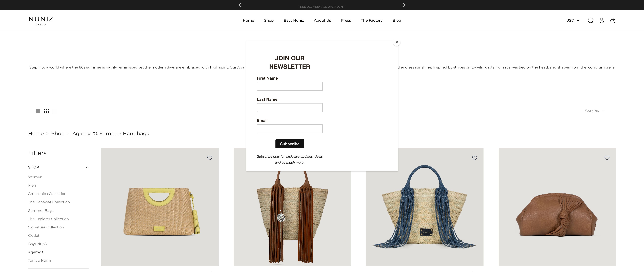Show next announcement with right arrow
The width and height of the screenshot is (644, 272).
click(404, 5)
